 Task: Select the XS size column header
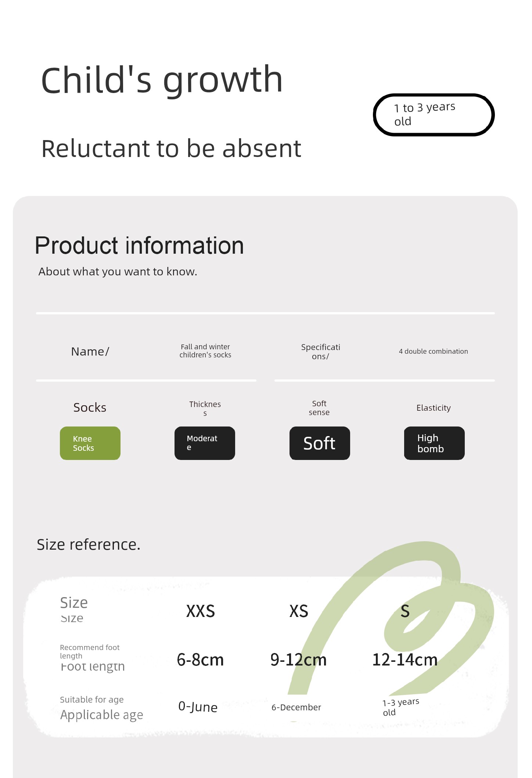[299, 611]
